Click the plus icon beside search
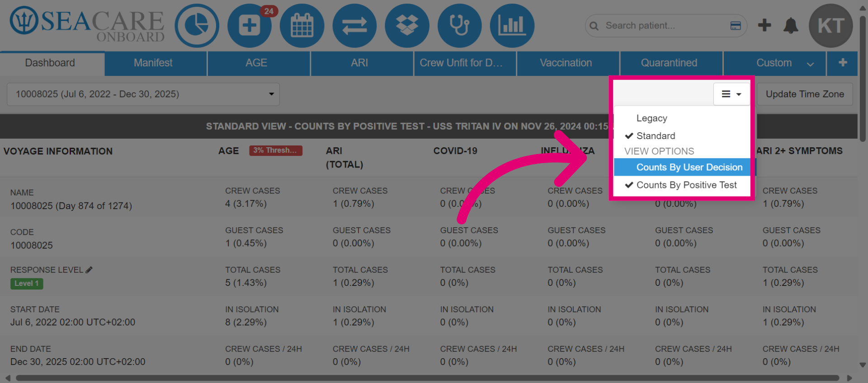Image resolution: width=868 pixels, height=383 pixels. point(764,25)
